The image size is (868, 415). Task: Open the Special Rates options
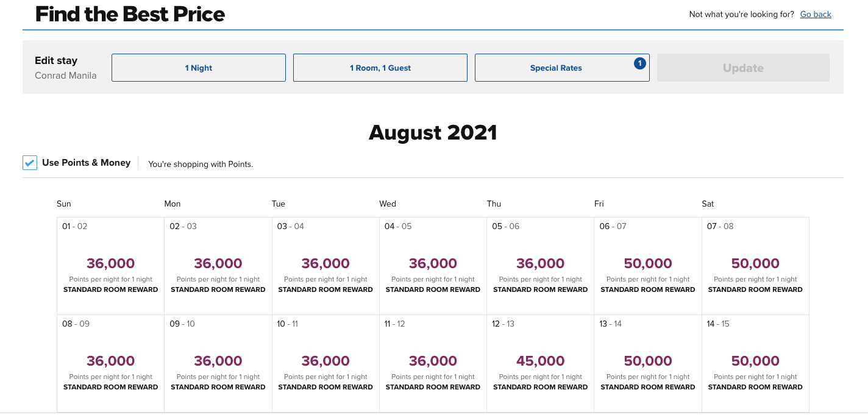coord(556,68)
